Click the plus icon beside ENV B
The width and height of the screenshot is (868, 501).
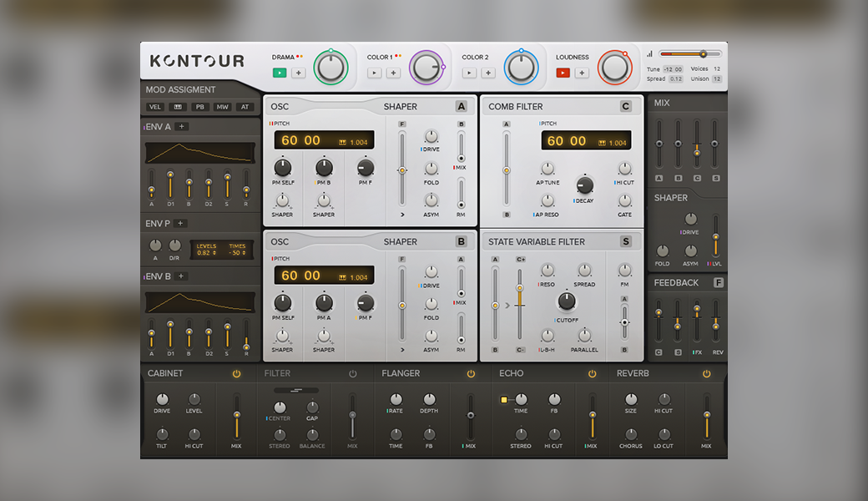181,276
